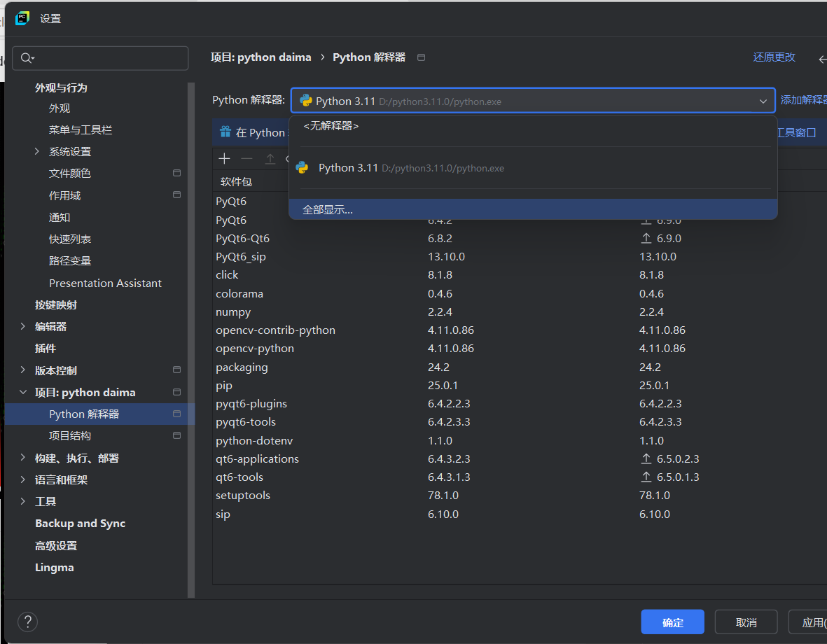Choose <无解释器> in the dropdown list
The image size is (827, 644).
click(x=533, y=126)
